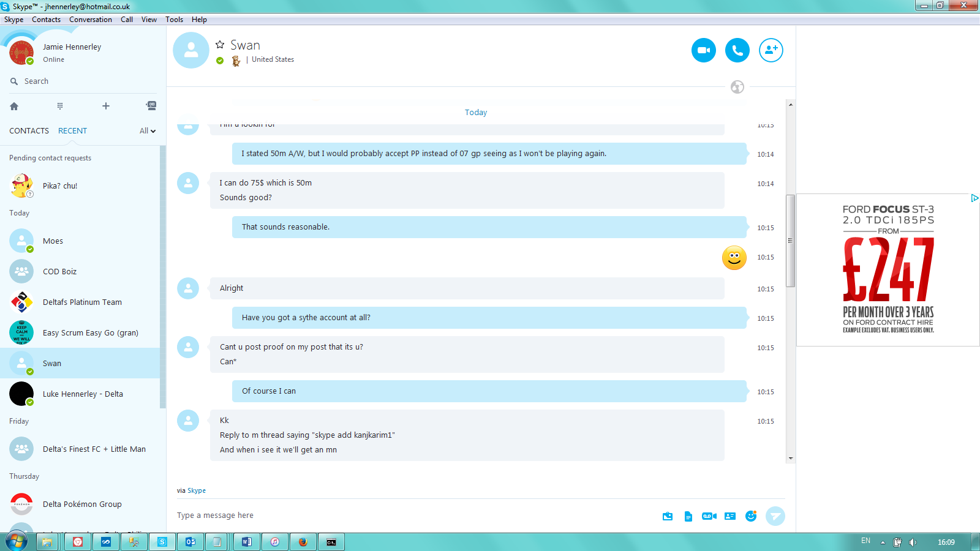Open the Call menu

[x=127, y=20]
